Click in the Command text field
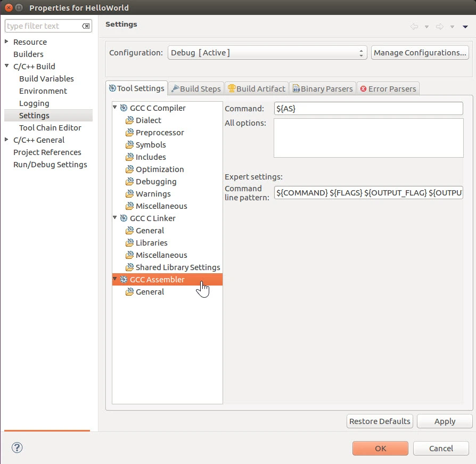 pos(368,109)
